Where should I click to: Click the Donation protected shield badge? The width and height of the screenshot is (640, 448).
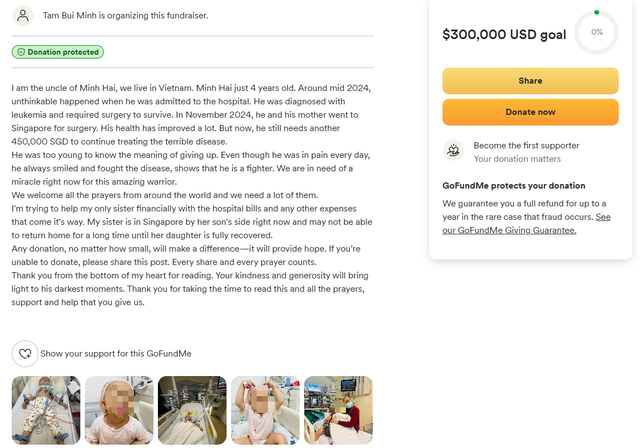point(58,52)
